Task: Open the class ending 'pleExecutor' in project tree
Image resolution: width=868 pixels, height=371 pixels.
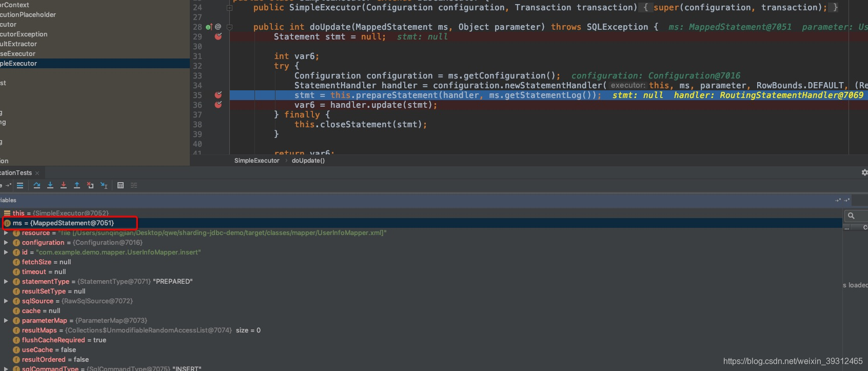Action: pyautogui.click(x=95, y=63)
